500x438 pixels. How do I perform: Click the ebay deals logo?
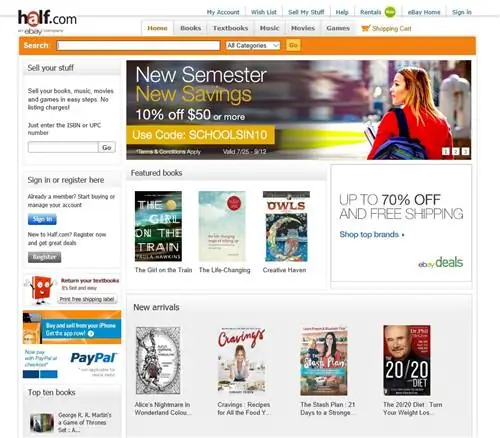(440, 262)
